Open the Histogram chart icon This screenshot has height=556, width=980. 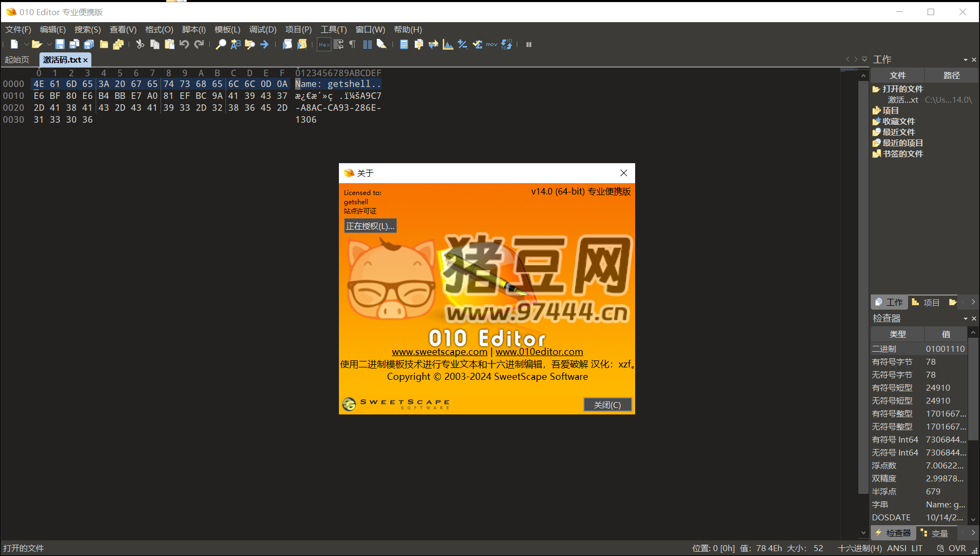(x=448, y=44)
